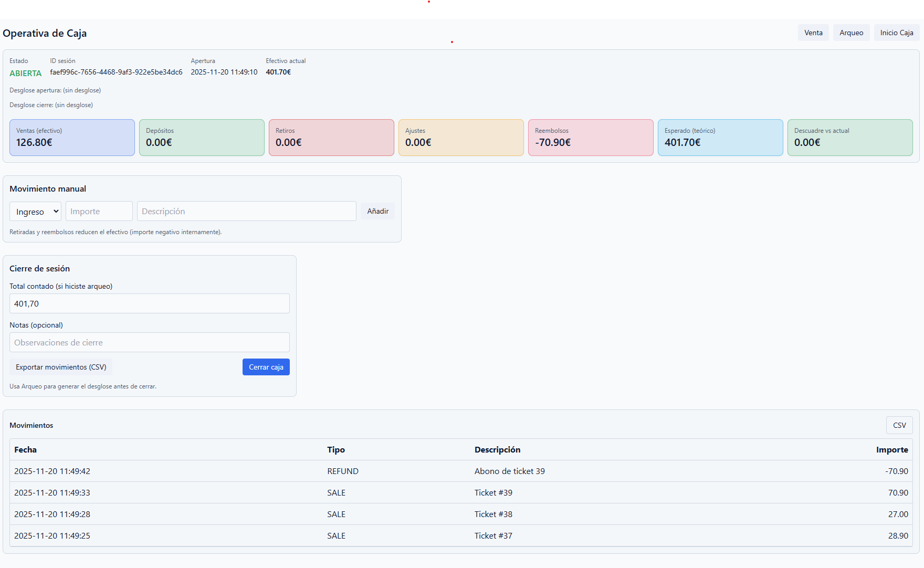Export movements with Exportar movimientos (CSV)
The image size is (924, 568).
61,367
